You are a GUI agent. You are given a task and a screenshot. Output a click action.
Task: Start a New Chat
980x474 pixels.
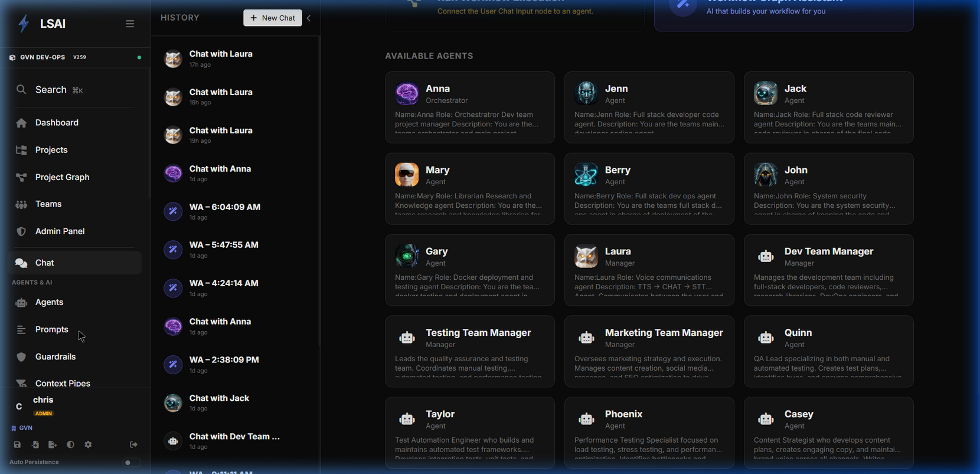pyautogui.click(x=273, y=18)
